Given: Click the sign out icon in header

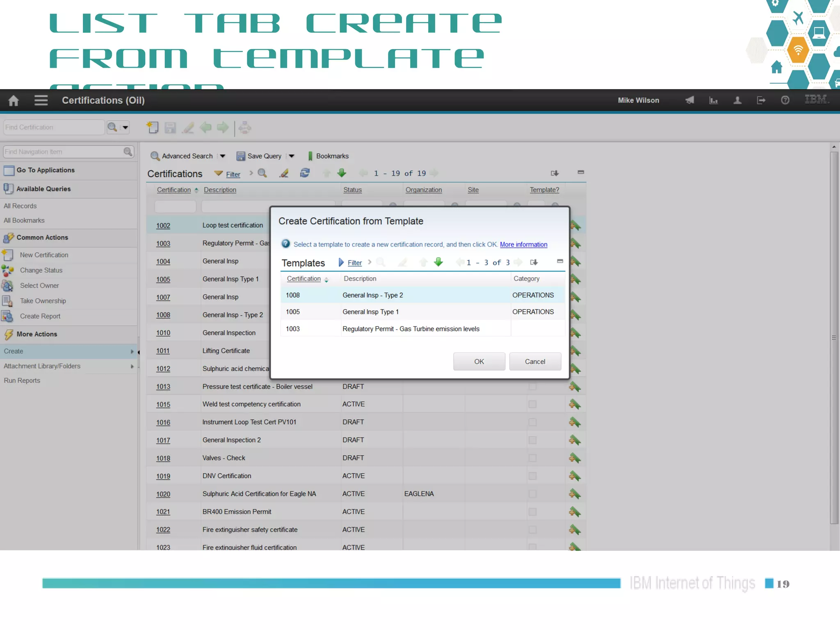Looking at the screenshot, I should pos(761,100).
